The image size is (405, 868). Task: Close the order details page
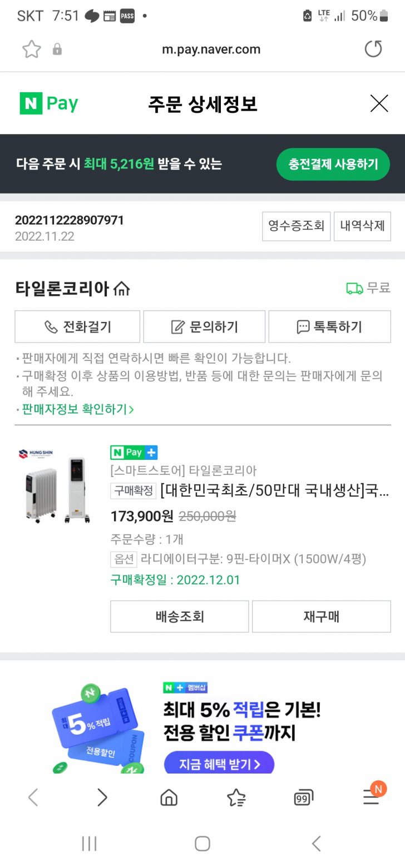coord(379,103)
